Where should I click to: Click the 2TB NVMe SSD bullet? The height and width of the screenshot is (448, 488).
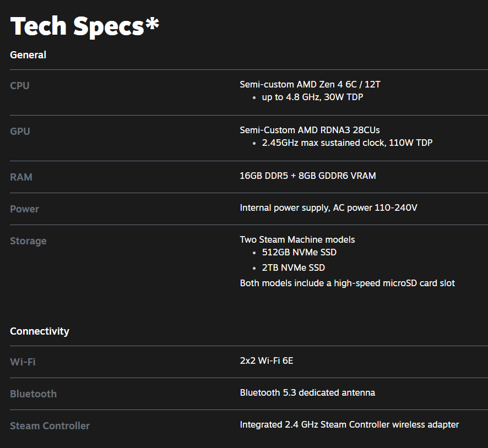[x=293, y=268]
